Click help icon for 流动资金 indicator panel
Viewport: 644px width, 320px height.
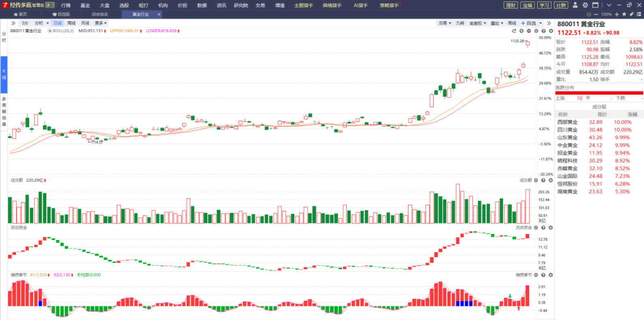[543, 228]
